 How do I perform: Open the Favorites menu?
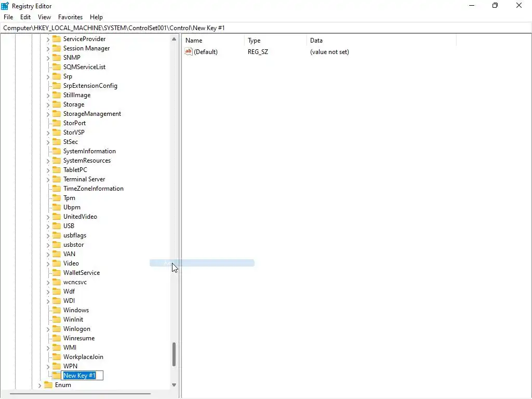(x=70, y=17)
